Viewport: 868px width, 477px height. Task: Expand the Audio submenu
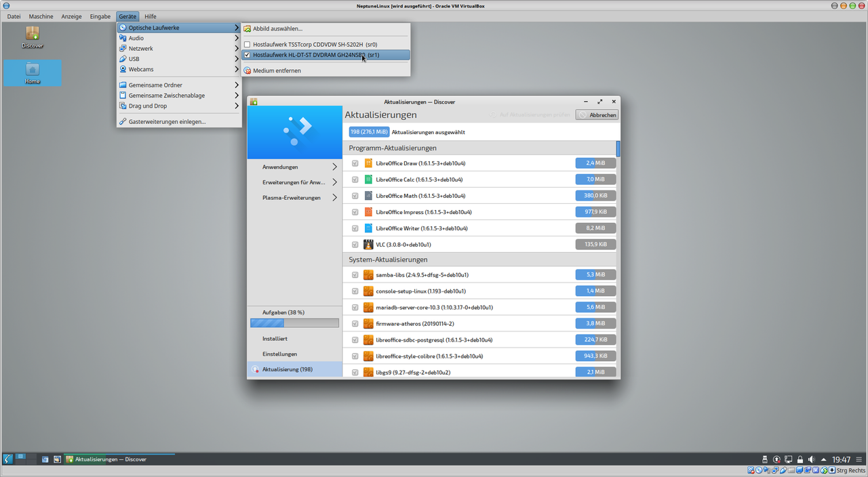click(x=179, y=38)
